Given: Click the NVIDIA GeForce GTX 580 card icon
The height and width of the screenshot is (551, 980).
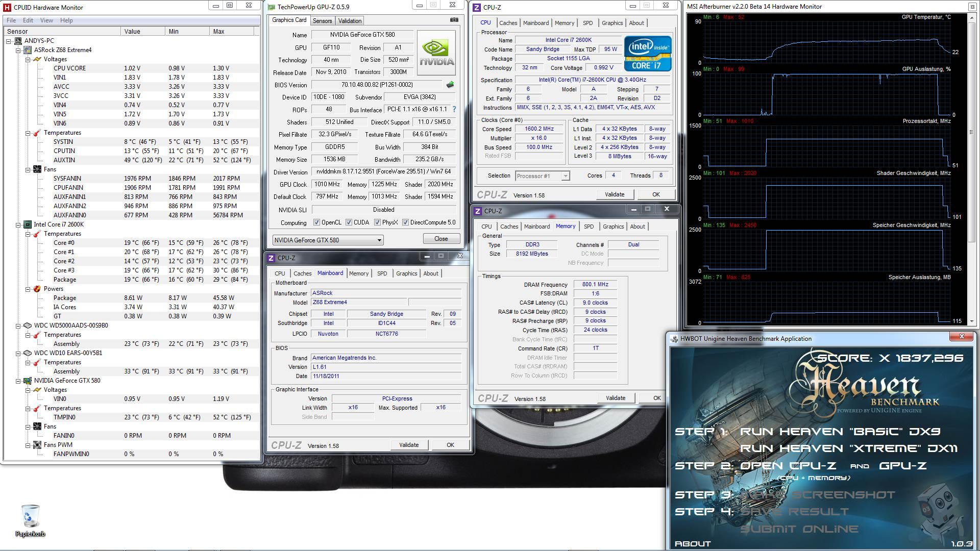Looking at the screenshot, I should point(28,381).
